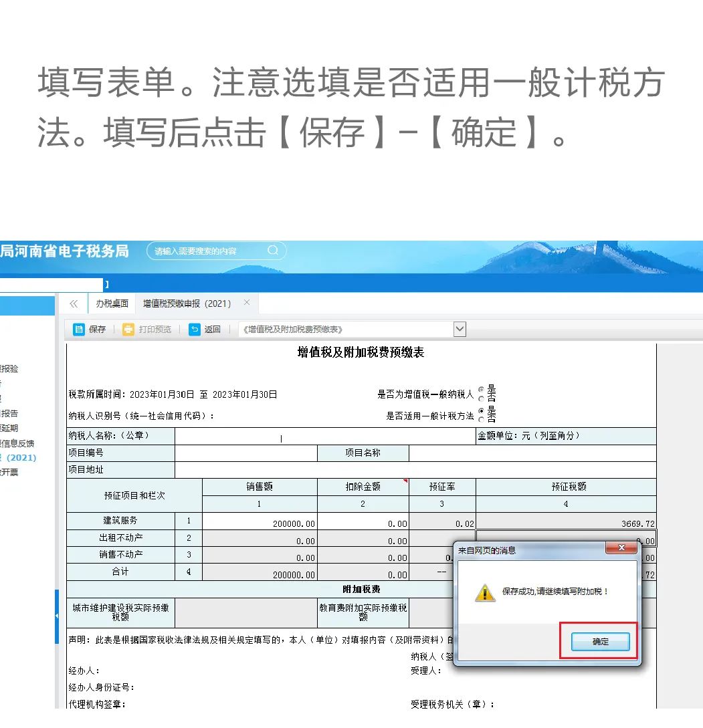Open sidebar item ending in 开票
Screen dimensions: 703x728
[9, 472]
